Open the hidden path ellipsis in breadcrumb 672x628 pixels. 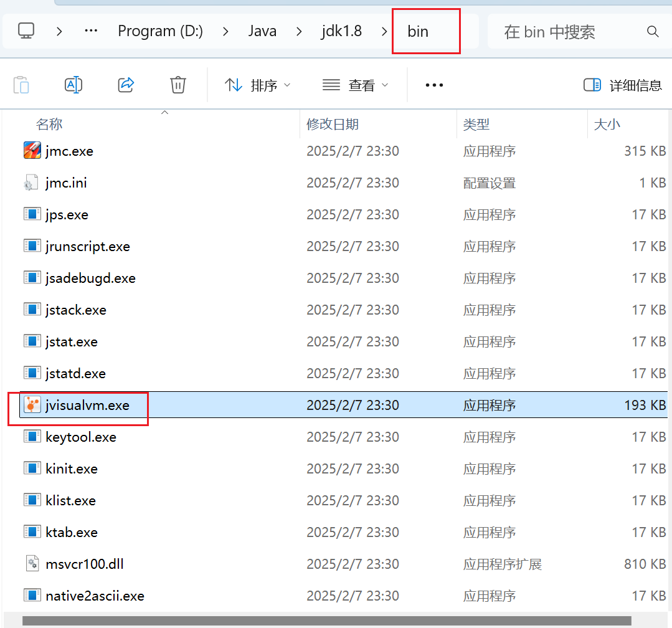91,31
